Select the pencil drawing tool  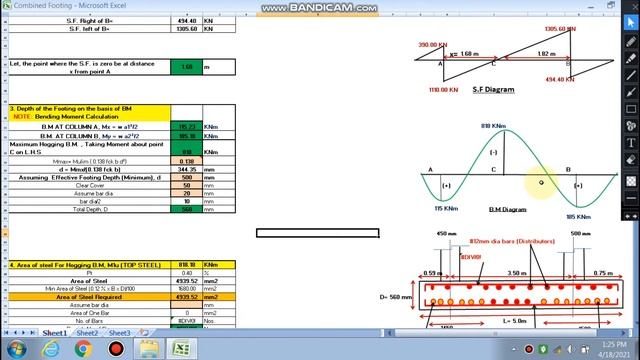631,41
